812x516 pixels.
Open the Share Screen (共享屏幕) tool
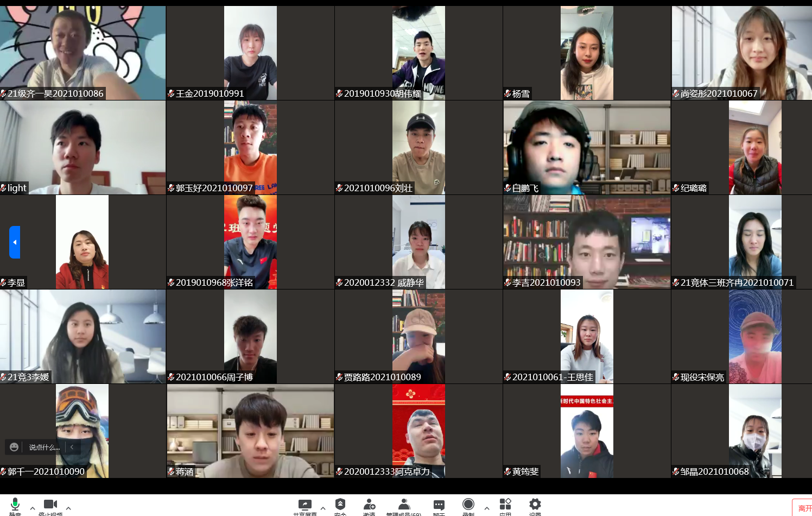tap(305, 505)
